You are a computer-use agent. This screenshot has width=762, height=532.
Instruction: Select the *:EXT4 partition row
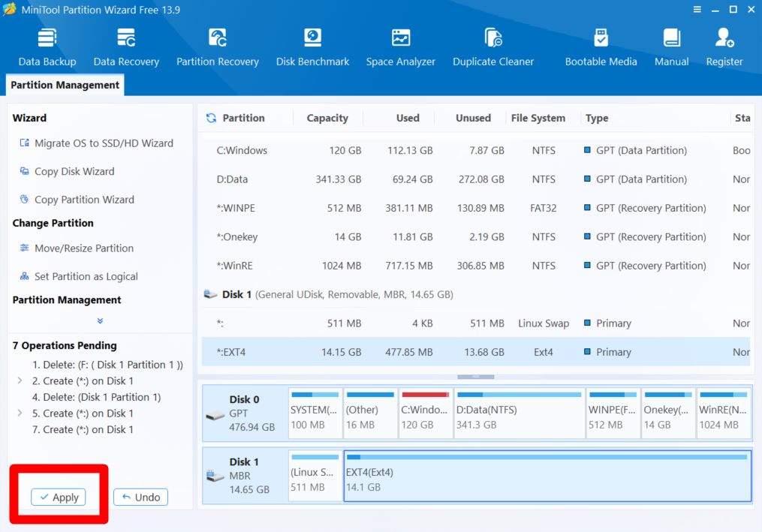[476, 352]
